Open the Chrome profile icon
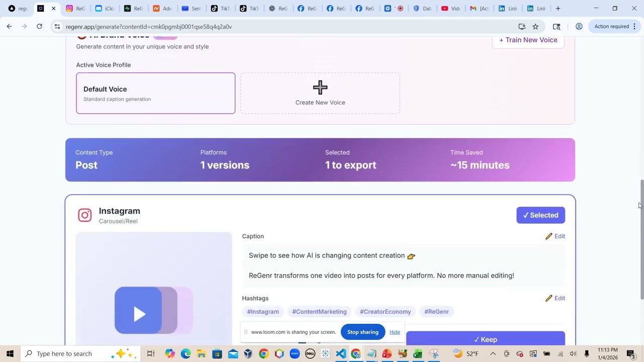Viewport: 644px width, 362px height. coord(579,27)
